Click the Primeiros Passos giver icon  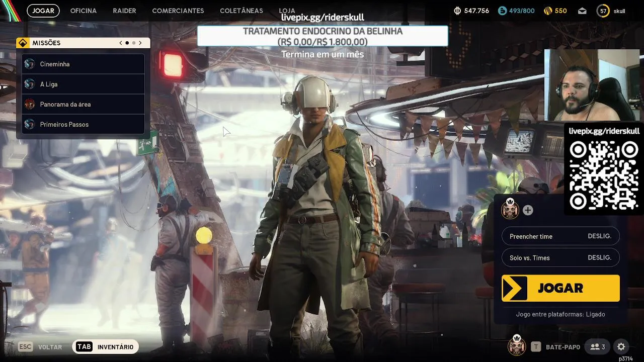pos(30,124)
